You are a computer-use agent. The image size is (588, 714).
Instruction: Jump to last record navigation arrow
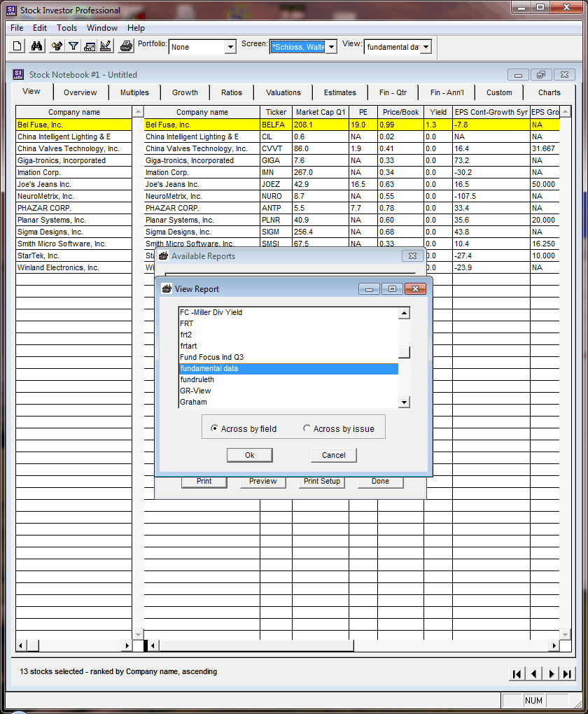(568, 673)
